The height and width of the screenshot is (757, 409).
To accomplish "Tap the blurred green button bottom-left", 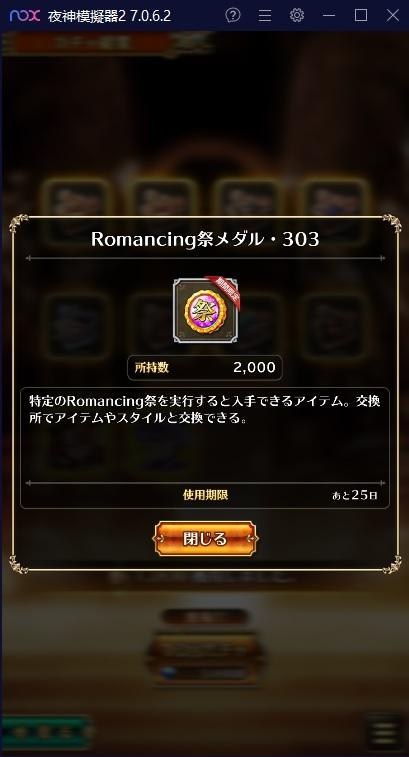I will click(47, 733).
